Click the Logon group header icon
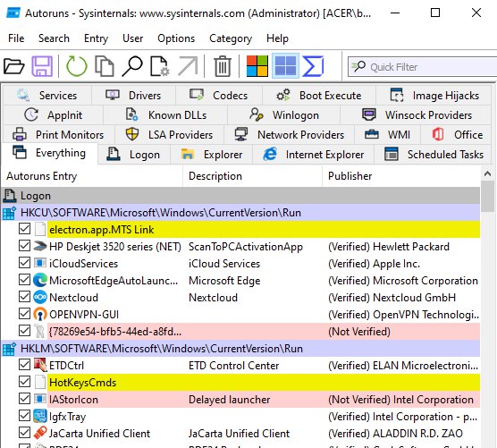The height and width of the screenshot is (448, 497). 10,196
